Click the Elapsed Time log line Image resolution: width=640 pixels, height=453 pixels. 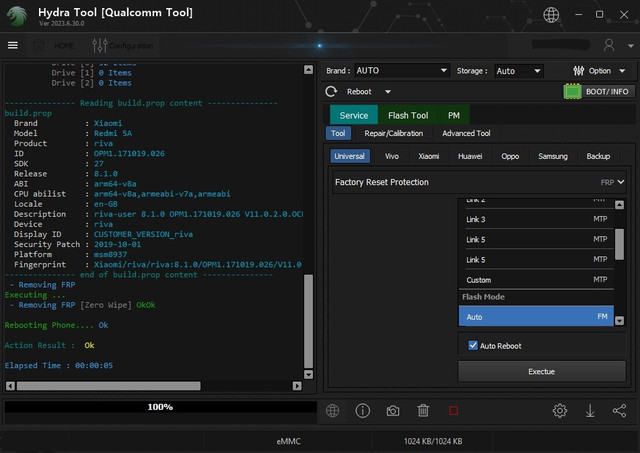tap(59, 365)
